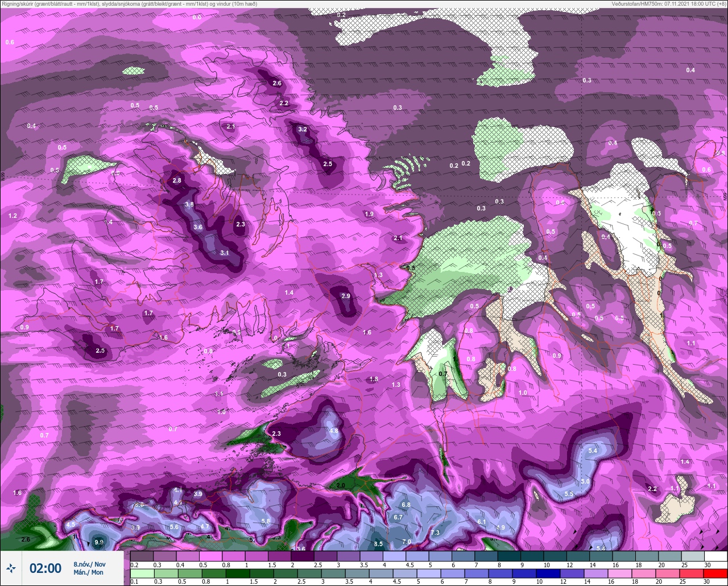Viewport: 728px width, 586px height.
Task: Click the 5.5 precipitation value on the map
Action: tap(569, 494)
